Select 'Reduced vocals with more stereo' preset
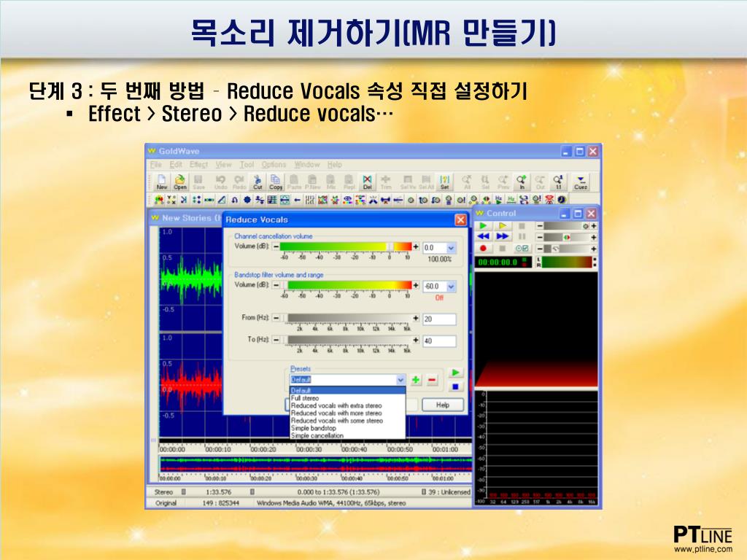This screenshot has width=747, height=560. [348, 413]
